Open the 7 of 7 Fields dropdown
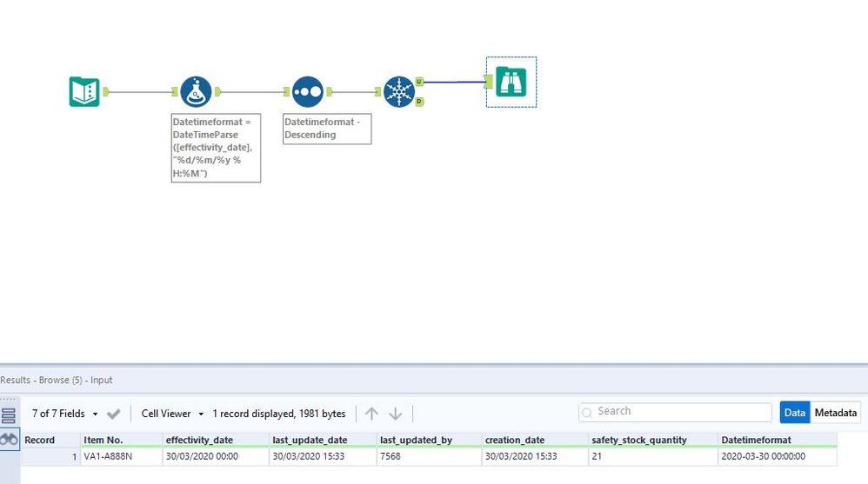This screenshot has width=868, height=484. click(64, 414)
